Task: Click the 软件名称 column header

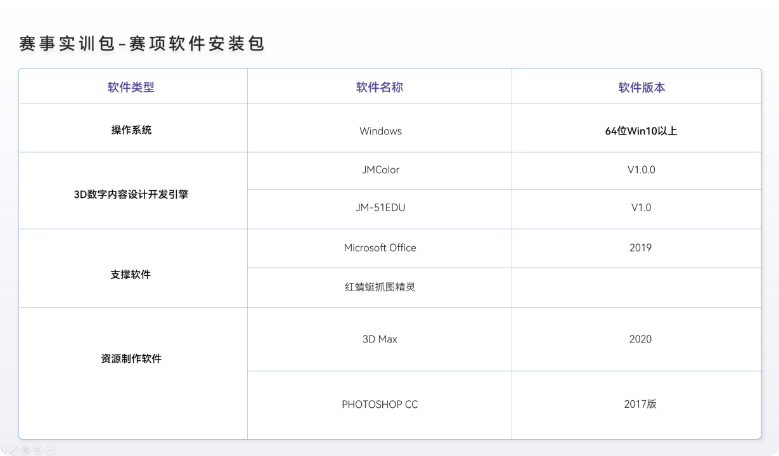Action: click(x=379, y=87)
